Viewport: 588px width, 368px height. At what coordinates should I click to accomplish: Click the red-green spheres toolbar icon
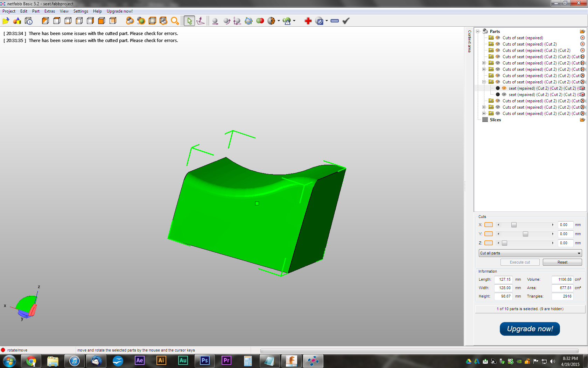tap(260, 21)
